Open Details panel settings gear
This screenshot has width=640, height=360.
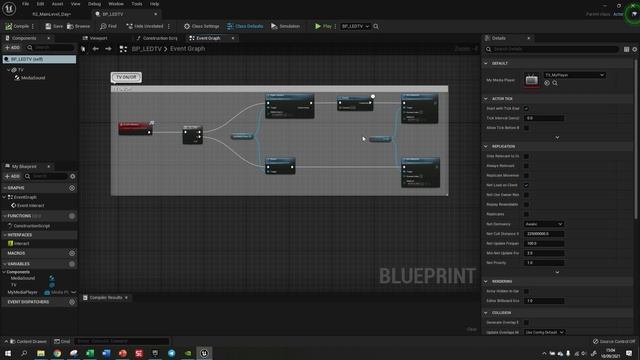point(634,49)
